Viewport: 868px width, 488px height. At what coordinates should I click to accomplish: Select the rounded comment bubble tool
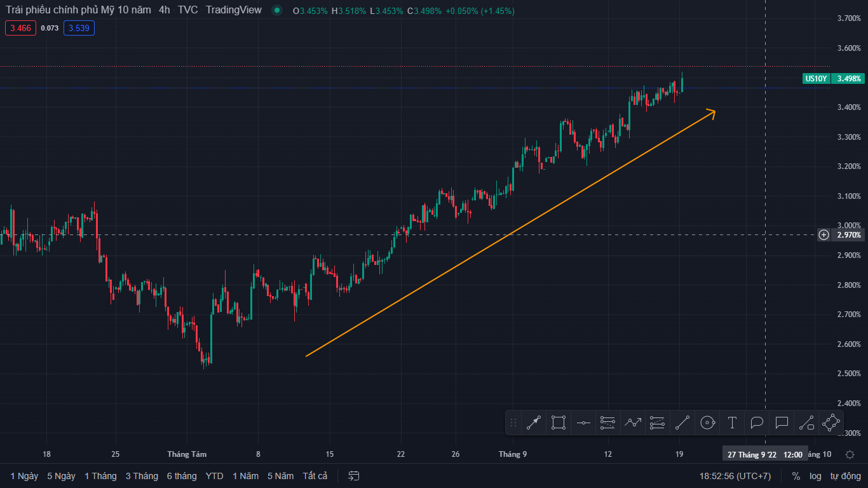click(757, 423)
